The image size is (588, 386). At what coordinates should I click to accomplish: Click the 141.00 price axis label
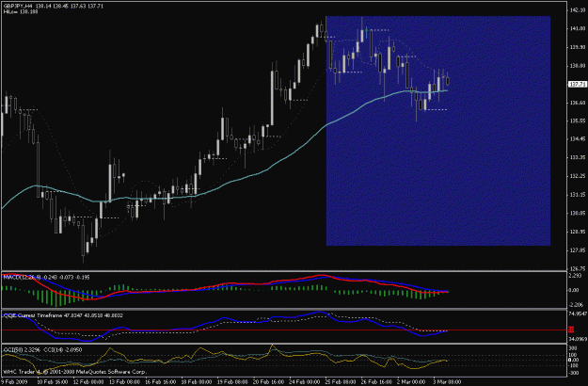pos(578,28)
